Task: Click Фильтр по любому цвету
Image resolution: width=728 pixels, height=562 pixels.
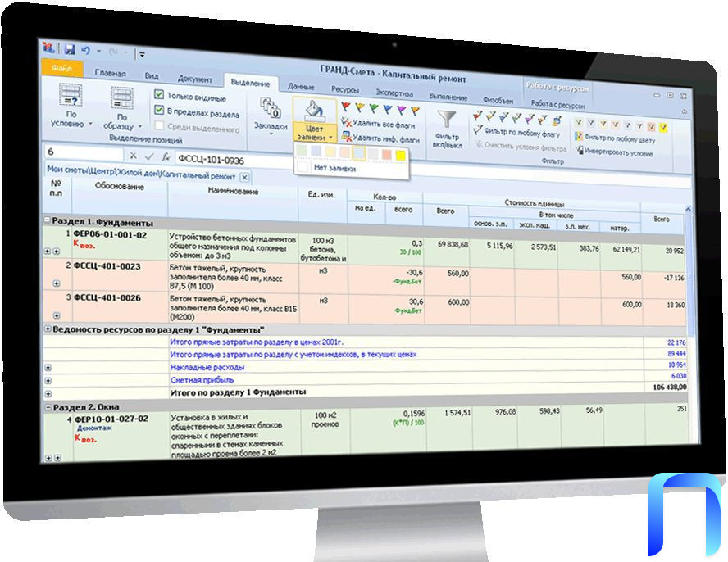Action: click(x=615, y=138)
